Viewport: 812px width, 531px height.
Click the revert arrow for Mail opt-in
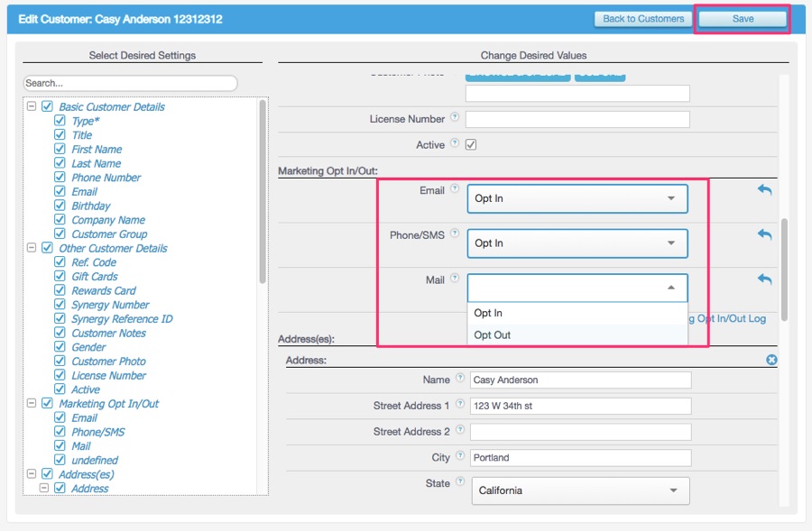click(x=764, y=279)
